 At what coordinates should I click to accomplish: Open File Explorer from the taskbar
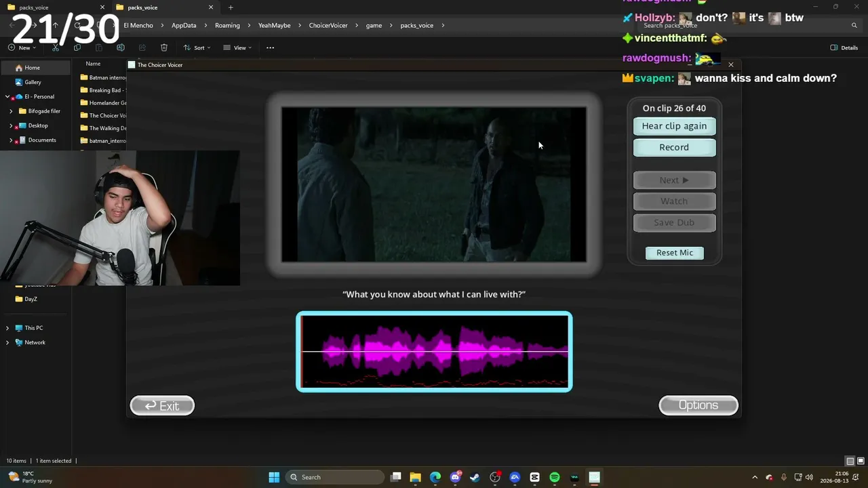coord(415,477)
